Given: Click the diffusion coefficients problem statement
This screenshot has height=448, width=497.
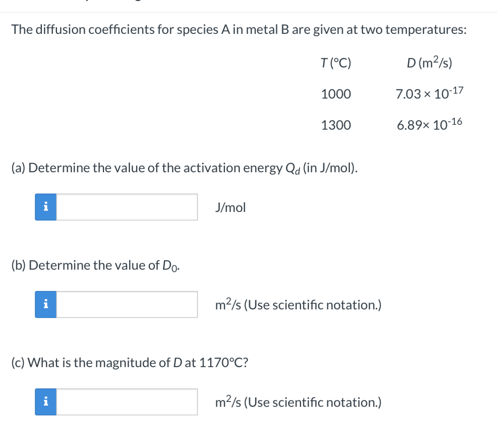Looking at the screenshot, I should coord(239,29).
